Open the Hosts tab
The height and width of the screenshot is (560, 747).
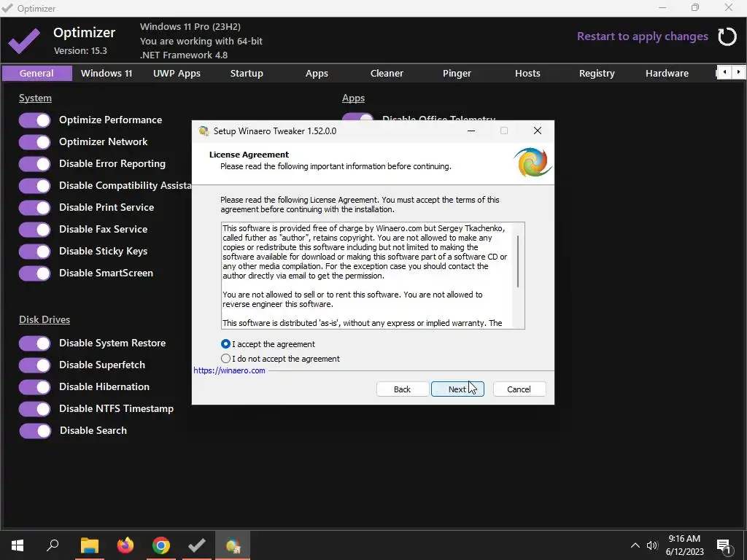[x=527, y=74]
